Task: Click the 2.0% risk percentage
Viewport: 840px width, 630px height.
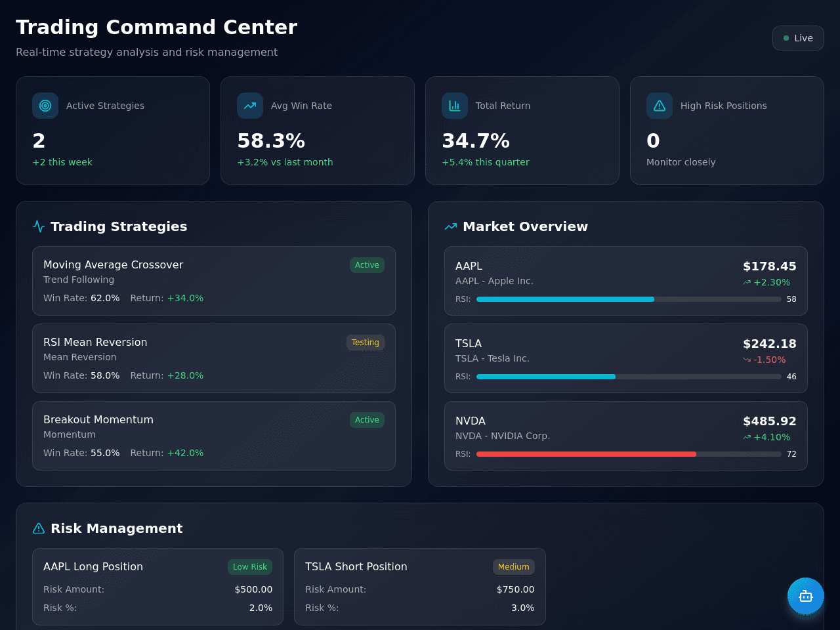Action: (261, 608)
